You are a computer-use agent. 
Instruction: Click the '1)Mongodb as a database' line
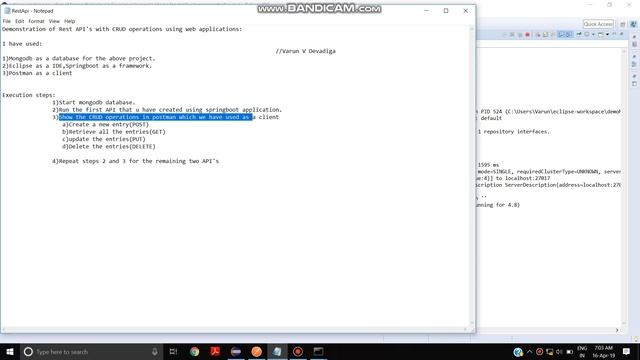click(x=79, y=58)
